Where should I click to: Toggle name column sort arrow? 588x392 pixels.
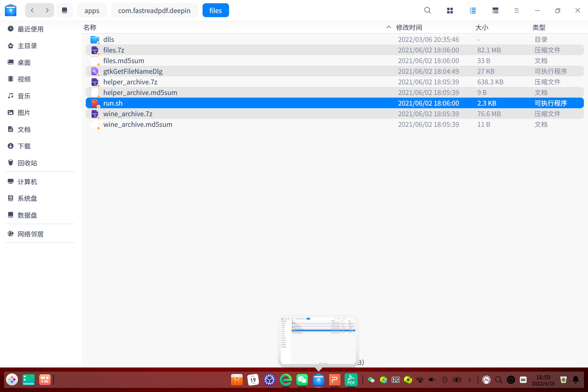pos(388,27)
